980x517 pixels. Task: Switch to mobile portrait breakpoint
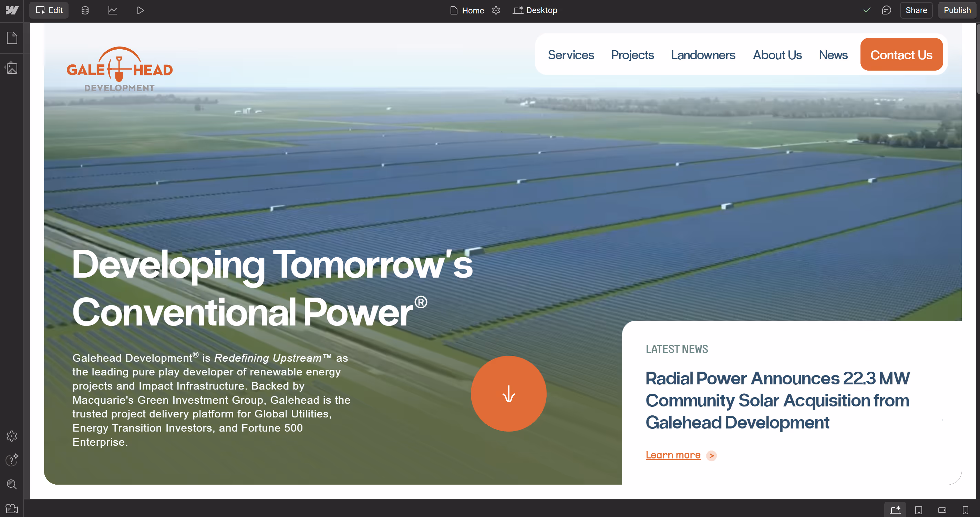pyautogui.click(x=965, y=510)
